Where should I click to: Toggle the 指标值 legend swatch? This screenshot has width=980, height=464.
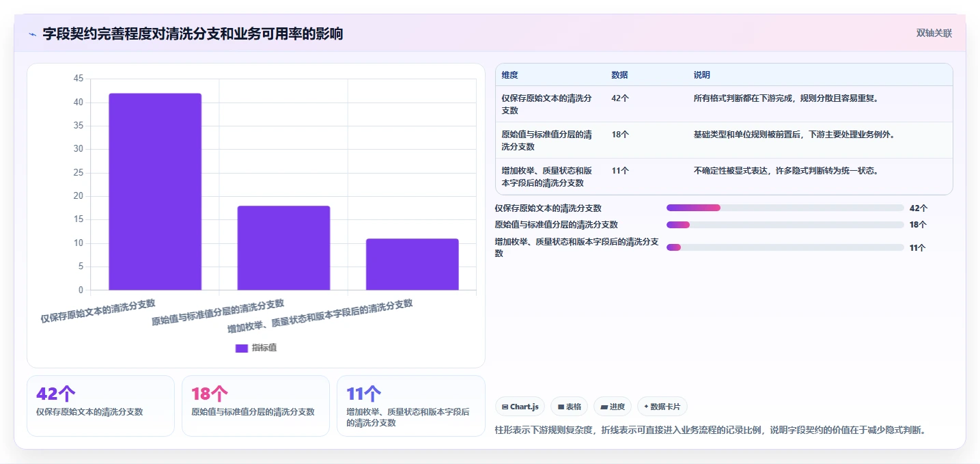tap(242, 348)
